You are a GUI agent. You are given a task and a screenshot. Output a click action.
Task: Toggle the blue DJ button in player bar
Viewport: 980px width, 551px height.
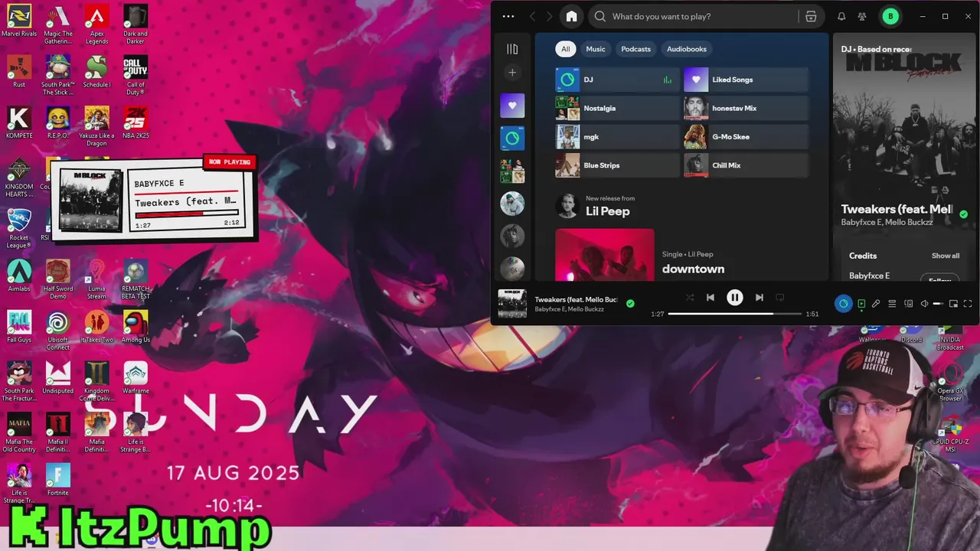pos(843,304)
